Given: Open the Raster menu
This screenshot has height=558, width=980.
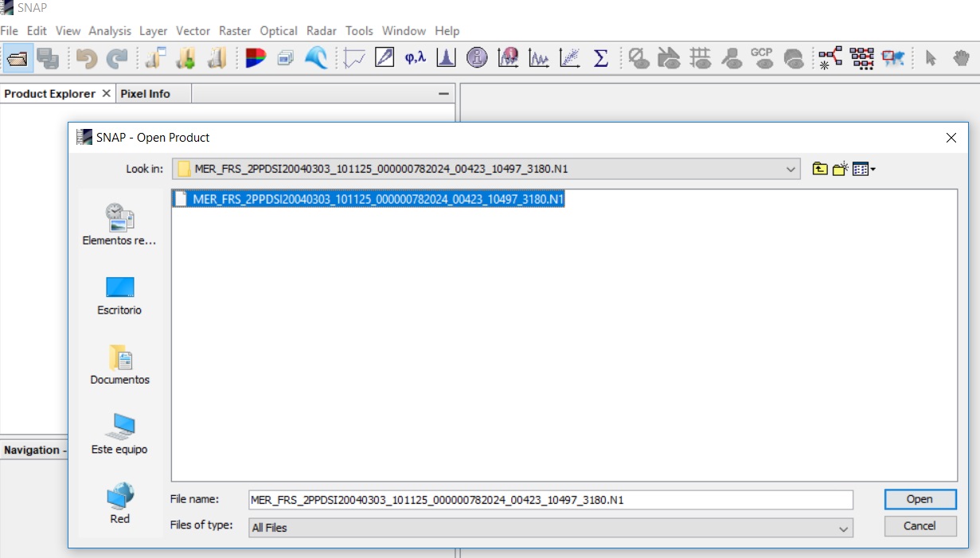Looking at the screenshot, I should click(x=235, y=31).
